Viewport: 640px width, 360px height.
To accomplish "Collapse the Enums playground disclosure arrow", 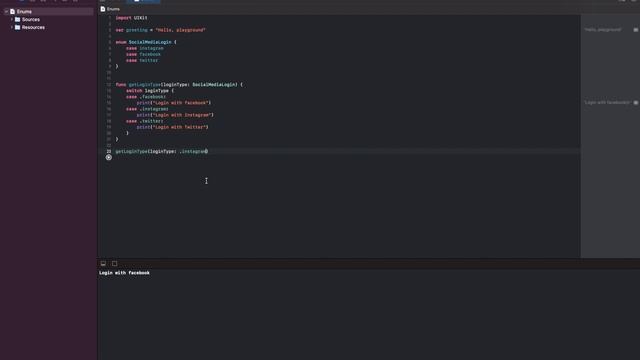I will pyautogui.click(x=6, y=11).
